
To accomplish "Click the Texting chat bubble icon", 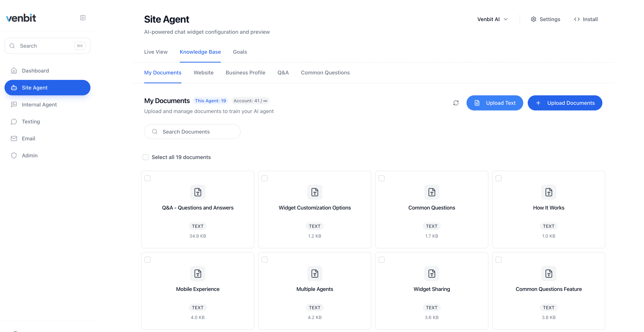I will pyautogui.click(x=14, y=122).
